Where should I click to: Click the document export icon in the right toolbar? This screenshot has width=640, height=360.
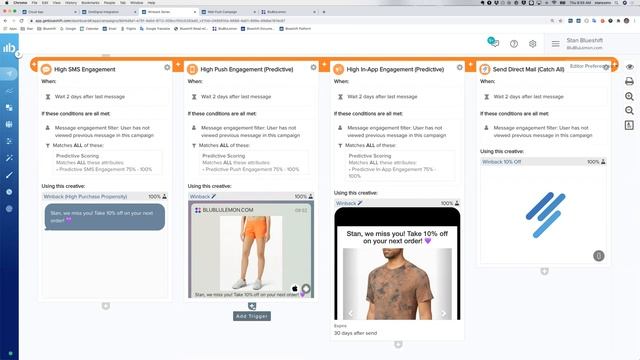click(629, 125)
